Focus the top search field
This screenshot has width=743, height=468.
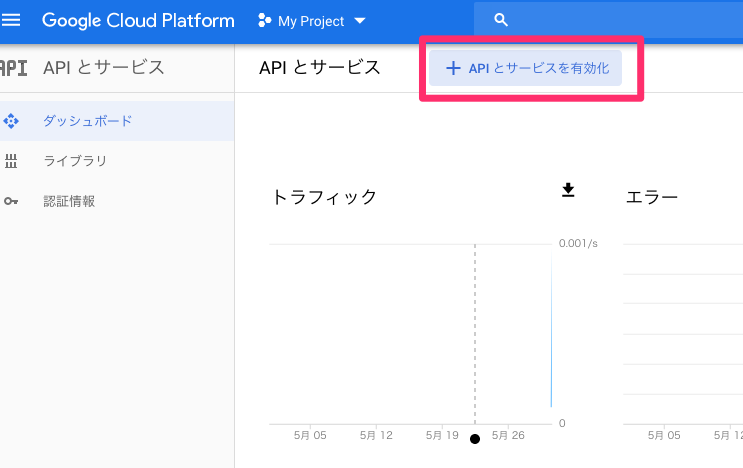[608, 20]
